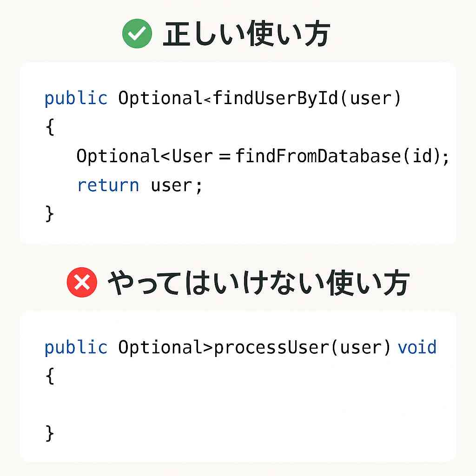This screenshot has width=476, height=476.
Task: Click the closing brace of first code block
Action: coord(50,214)
